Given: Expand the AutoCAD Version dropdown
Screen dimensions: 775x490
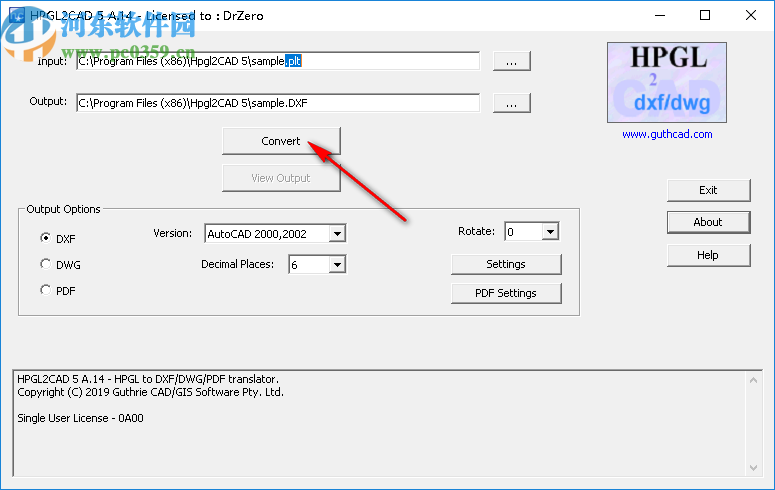Looking at the screenshot, I should pyautogui.click(x=337, y=233).
